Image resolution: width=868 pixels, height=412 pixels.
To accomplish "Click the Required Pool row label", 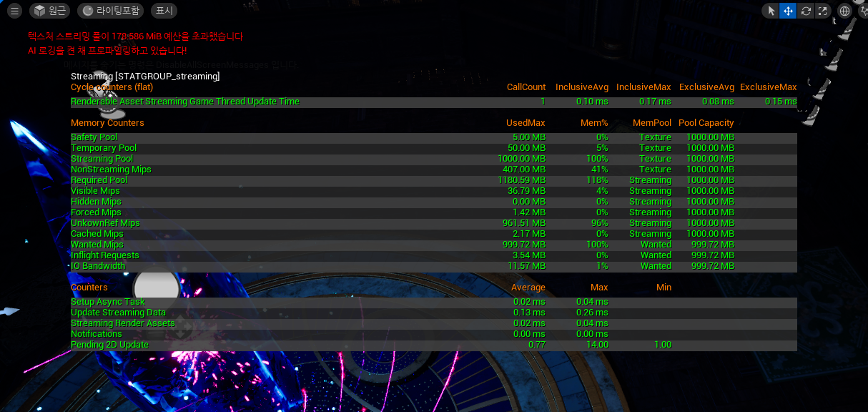I will pos(99,180).
